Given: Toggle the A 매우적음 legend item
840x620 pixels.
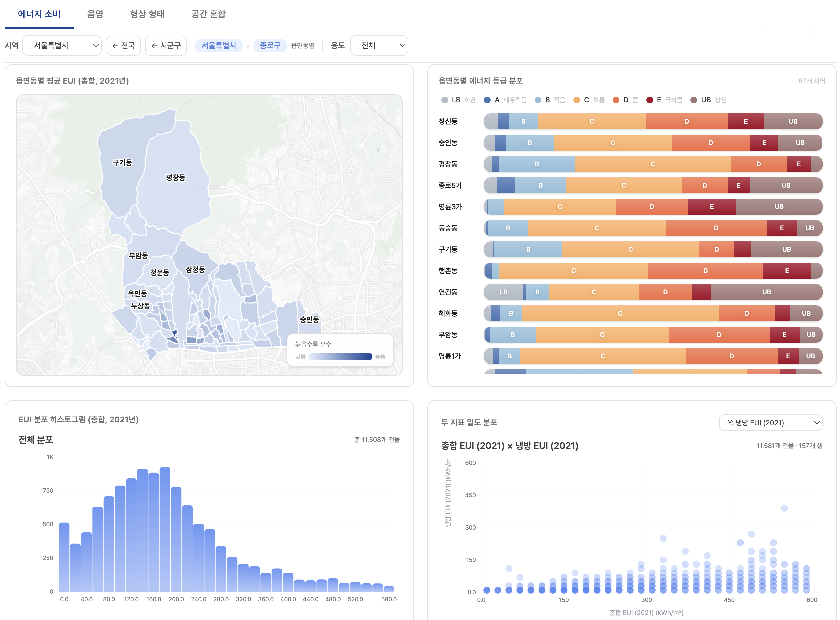Looking at the screenshot, I should [x=505, y=100].
